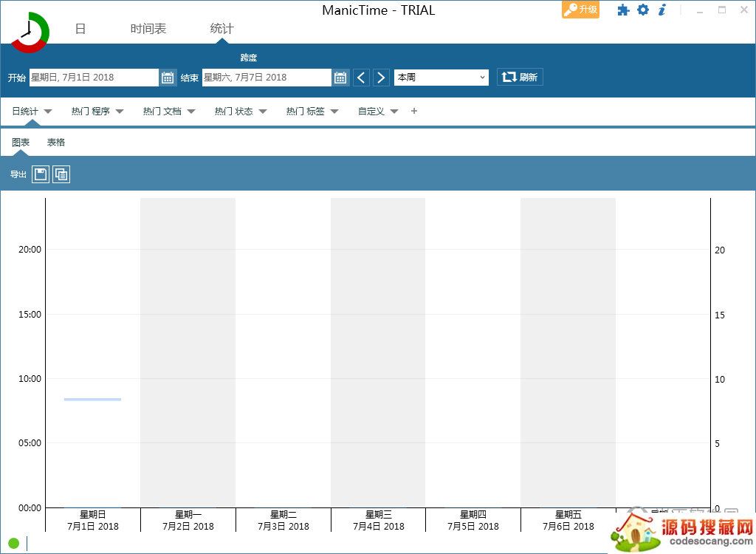Open the end date calendar picker
Image resolution: width=756 pixels, height=554 pixels.
pos(340,78)
